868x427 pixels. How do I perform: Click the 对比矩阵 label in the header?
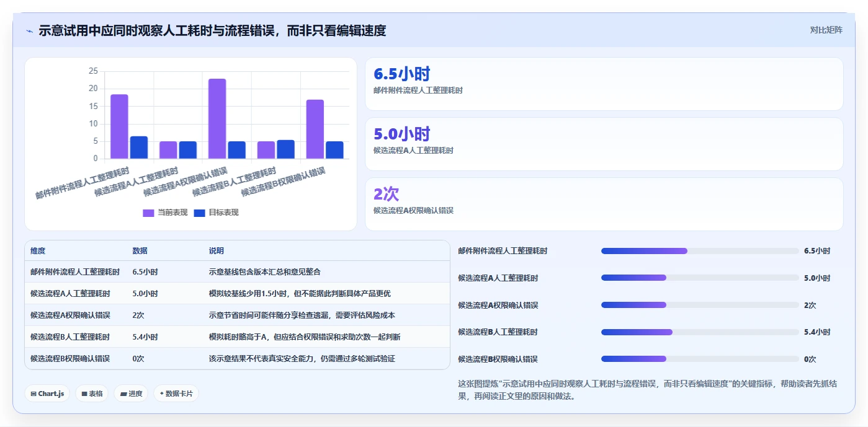click(x=826, y=30)
